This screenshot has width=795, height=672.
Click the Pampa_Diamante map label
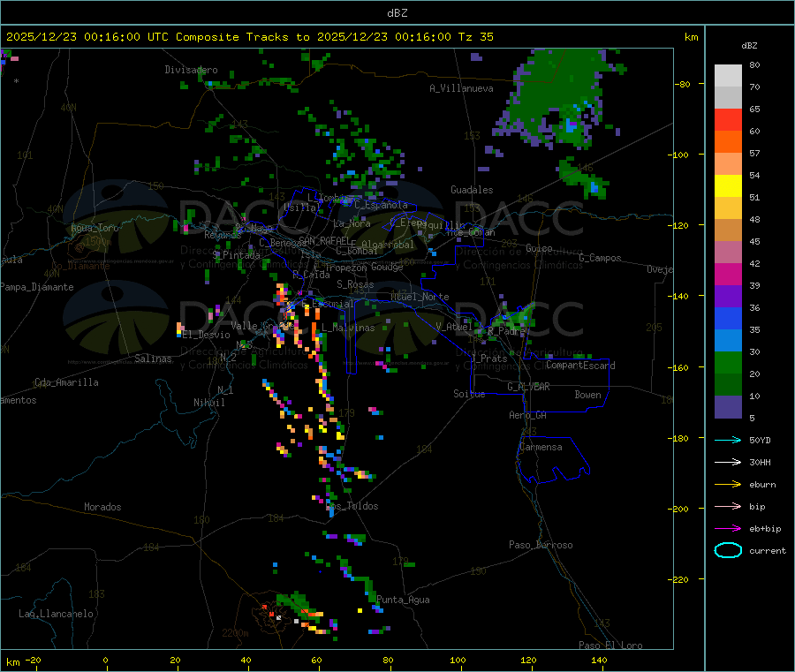pyautogui.click(x=37, y=287)
